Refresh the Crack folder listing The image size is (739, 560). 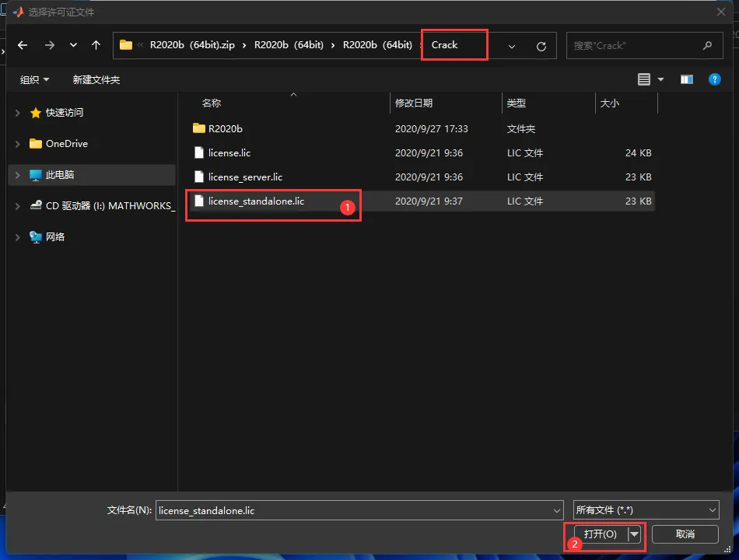pyautogui.click(x=541, y=46)
